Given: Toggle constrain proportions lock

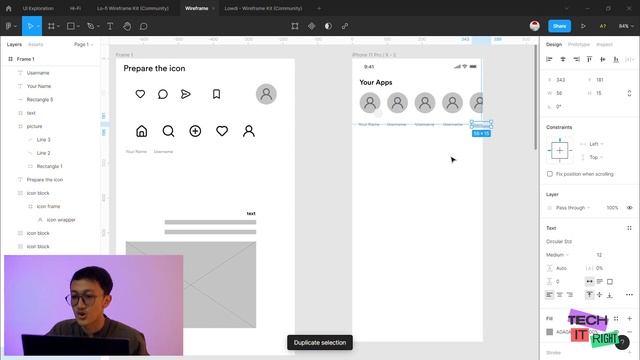Looking at the screenshot, I should (x=629, y=93).
